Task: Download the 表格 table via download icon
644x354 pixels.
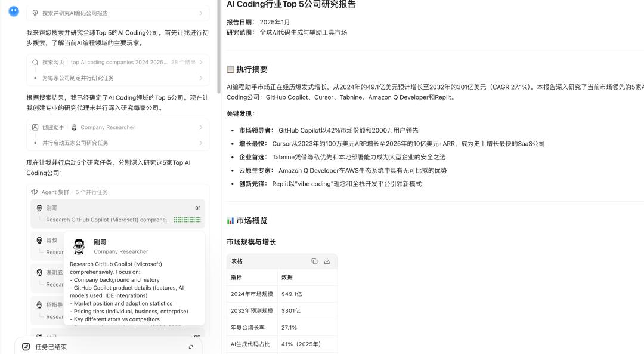Action: 326,261
